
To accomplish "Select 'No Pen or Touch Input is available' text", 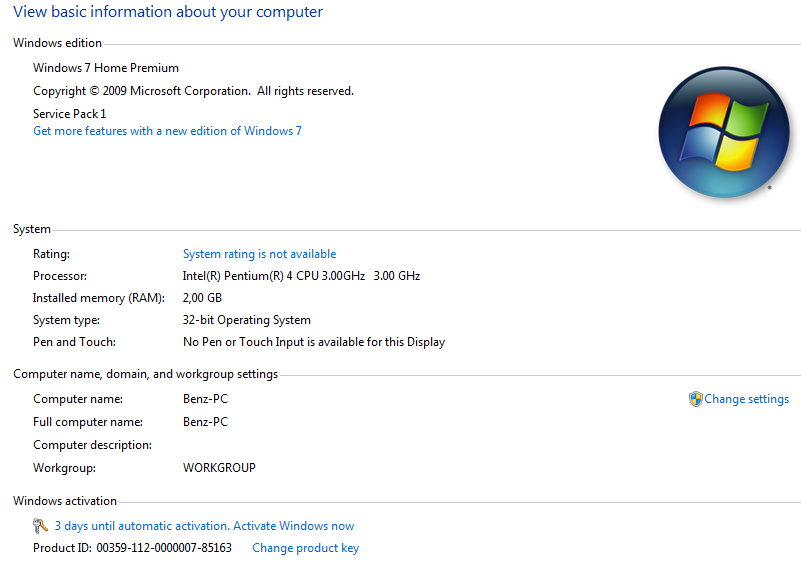I will click(314, 342).
